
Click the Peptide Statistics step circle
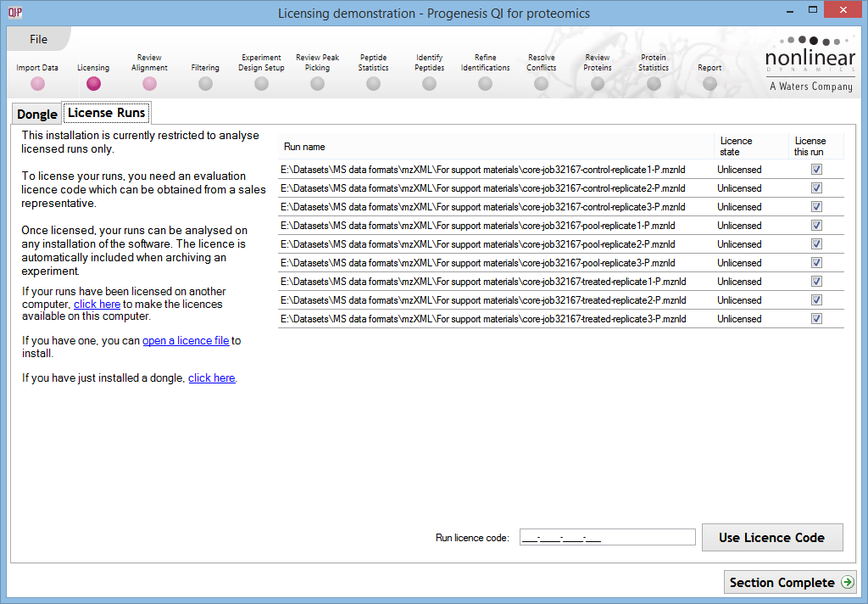pyautogui.click(x=374, y=84)
